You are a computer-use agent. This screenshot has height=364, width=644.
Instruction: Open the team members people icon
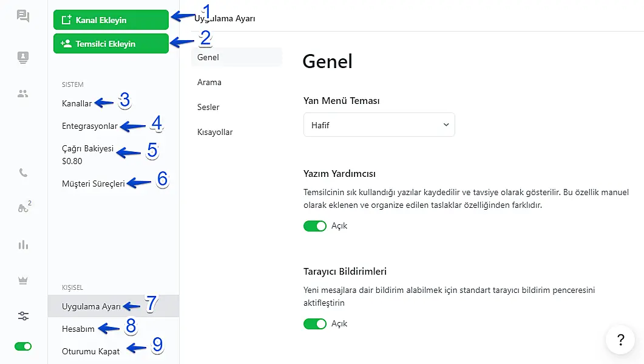tap(23, 94)
